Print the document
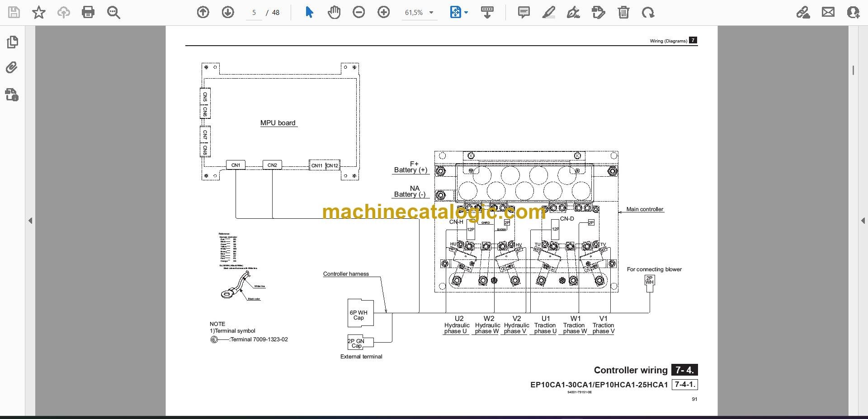This screenshot has width=868, height=419. pyautogui.click(x=88, y=12)
